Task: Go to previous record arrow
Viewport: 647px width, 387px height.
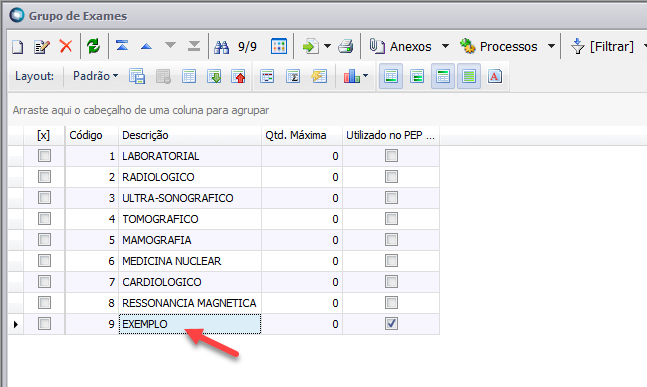Action: click(146, 46)
